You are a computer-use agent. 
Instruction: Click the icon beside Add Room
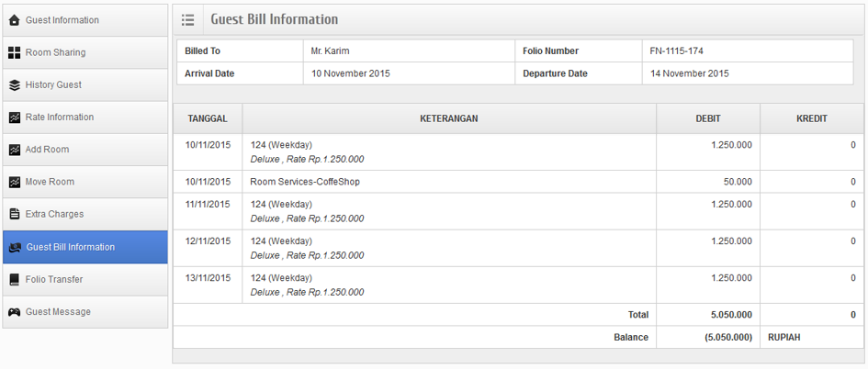point(14,150)
